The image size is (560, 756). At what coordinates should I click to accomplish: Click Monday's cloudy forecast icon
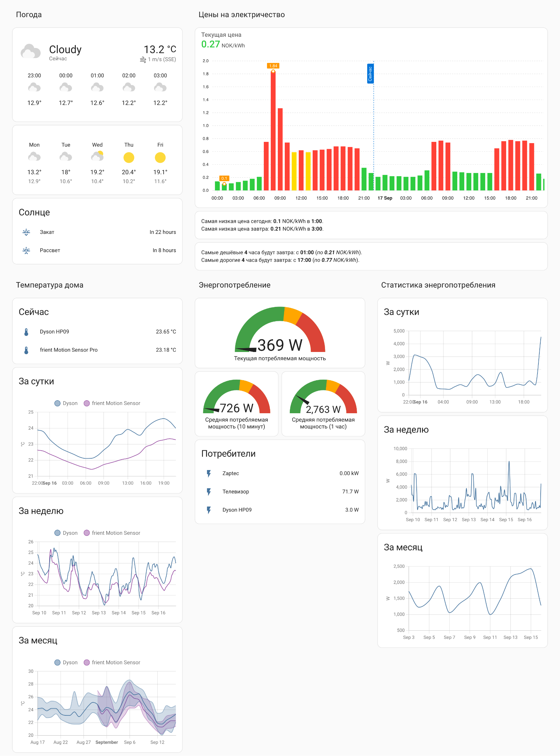[34, 157]
